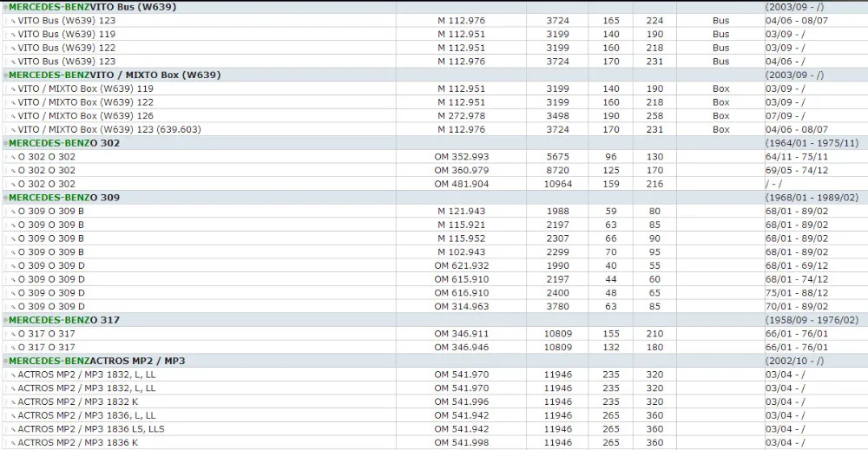Click engine code OM 360.979
Viewport: 868px width, 450px height.
click(461, 170)
